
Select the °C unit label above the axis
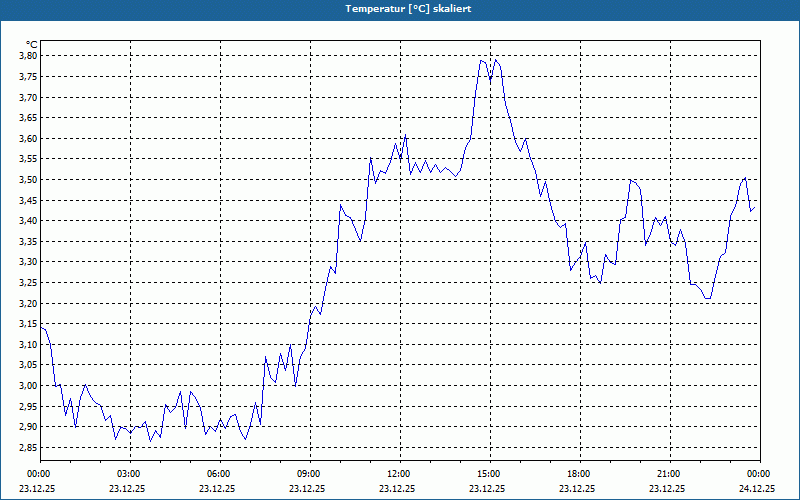[x=32, y=45]
